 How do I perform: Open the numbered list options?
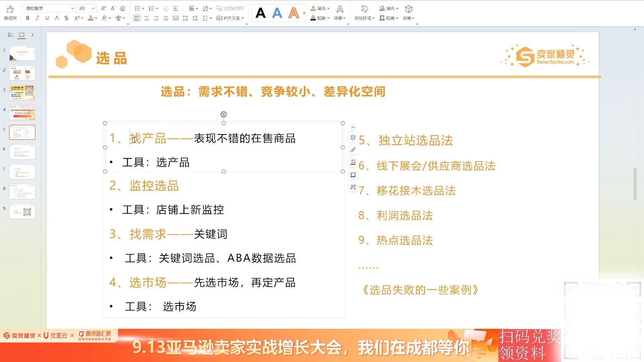(x=153, y=8)
